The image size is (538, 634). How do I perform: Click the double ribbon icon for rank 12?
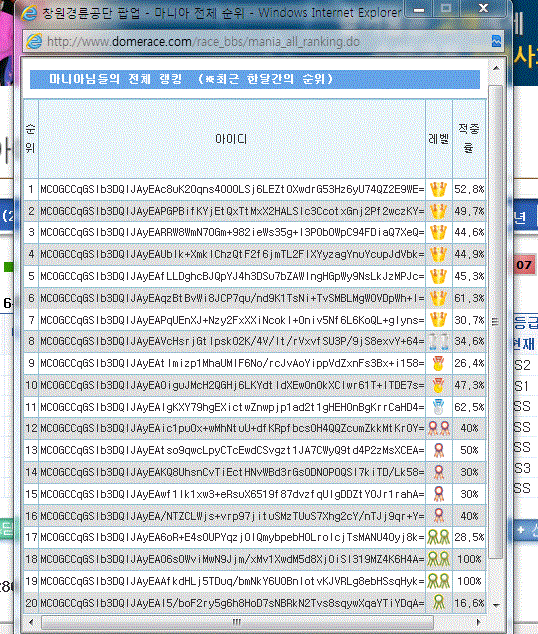pos(439,428)
